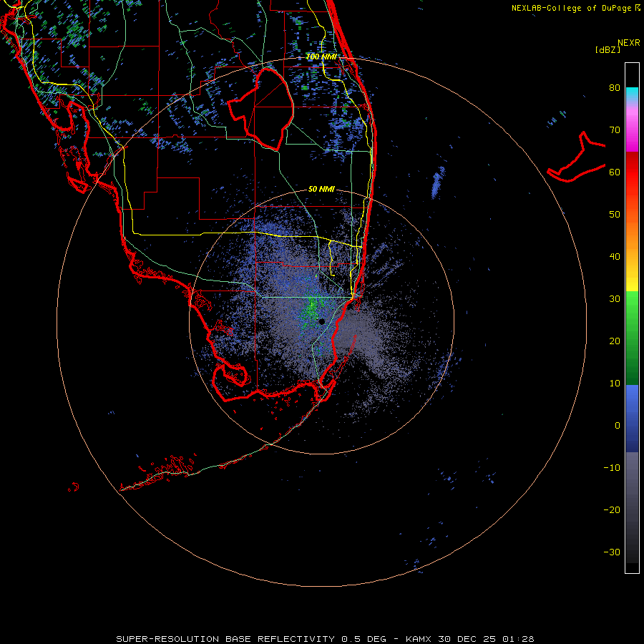Viewport: 644px width, 644px height.
Task: Click the -20 dBZ scale value
Action: click(x=612, y=509)
